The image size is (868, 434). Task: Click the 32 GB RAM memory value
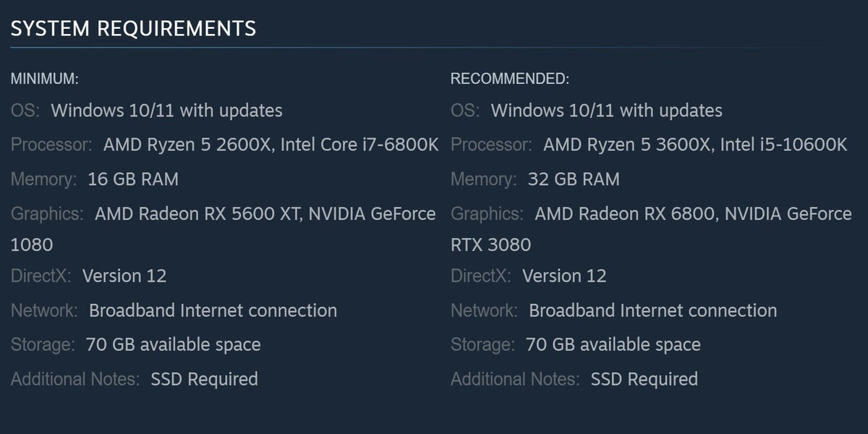click(574, 179)
